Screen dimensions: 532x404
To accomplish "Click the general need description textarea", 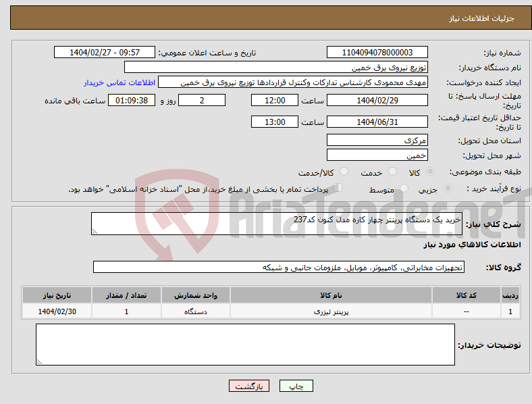I will point(277,224).
